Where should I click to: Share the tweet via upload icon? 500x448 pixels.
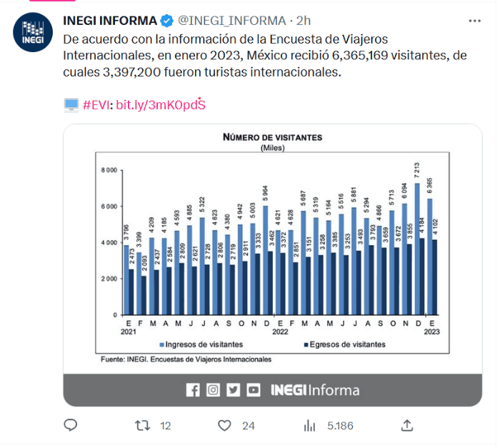tap(406, 425)
